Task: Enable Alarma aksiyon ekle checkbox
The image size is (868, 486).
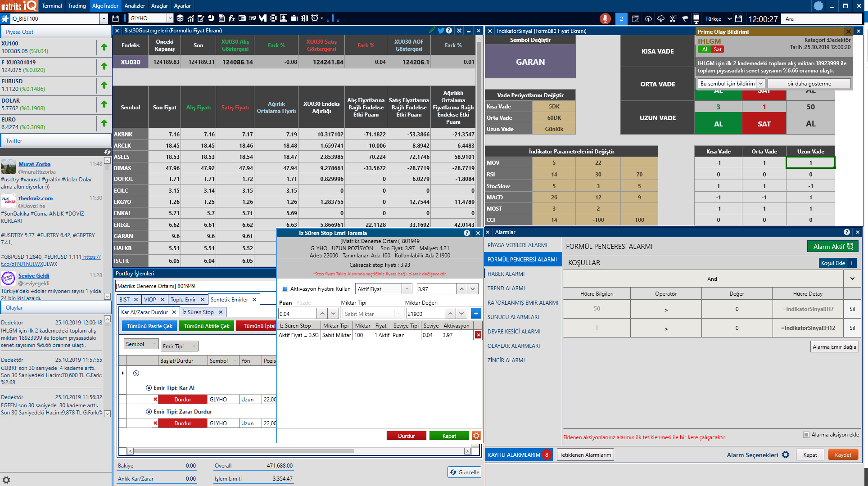Action: pyautogui.click(x=806, y=435)
